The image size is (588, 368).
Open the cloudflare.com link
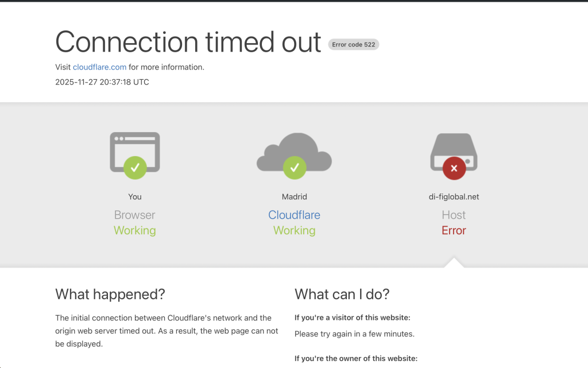tap(99, 67)
